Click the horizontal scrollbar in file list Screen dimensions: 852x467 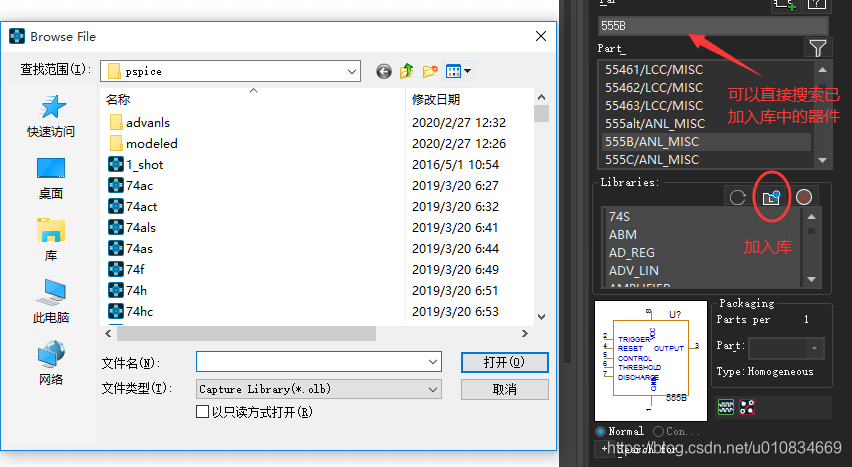[247, 333]
